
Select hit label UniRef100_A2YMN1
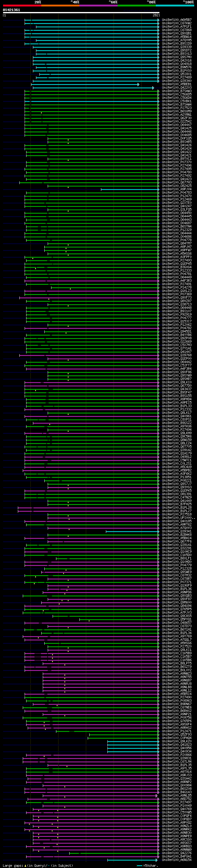[x=177, y=115]
